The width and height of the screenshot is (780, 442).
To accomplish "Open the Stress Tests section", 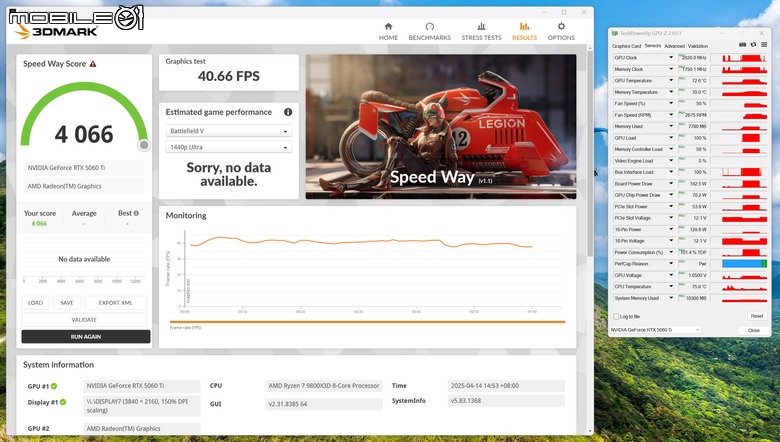I will [481, 31].
